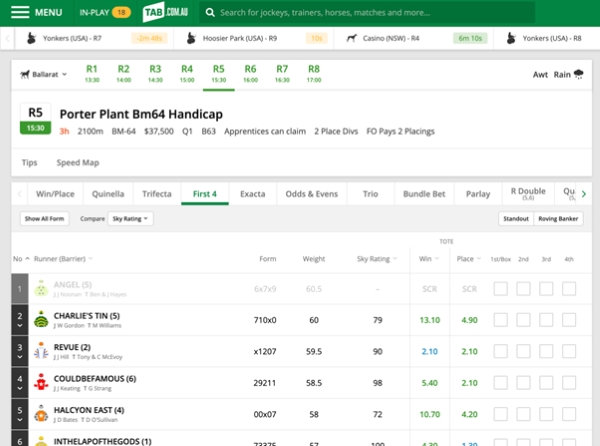Switch to race R4 15:00 tab
The height and width of the screenshot is (446, 600).
click(x=187, y=74)
